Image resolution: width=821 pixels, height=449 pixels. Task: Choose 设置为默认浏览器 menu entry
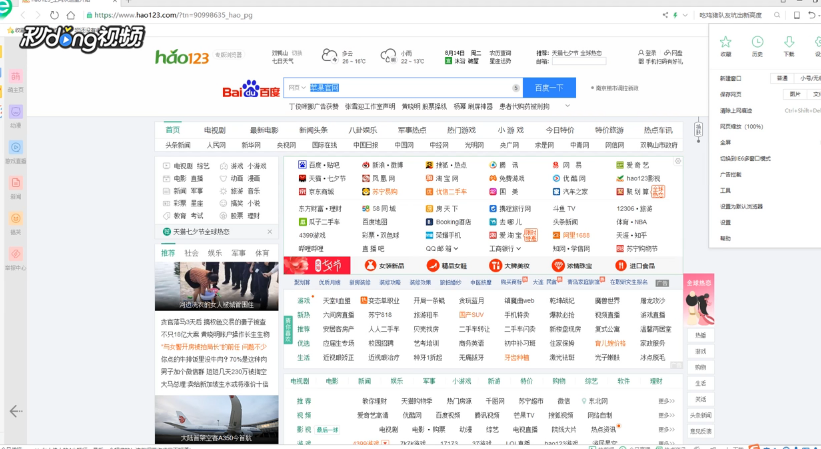click(741, 207)
